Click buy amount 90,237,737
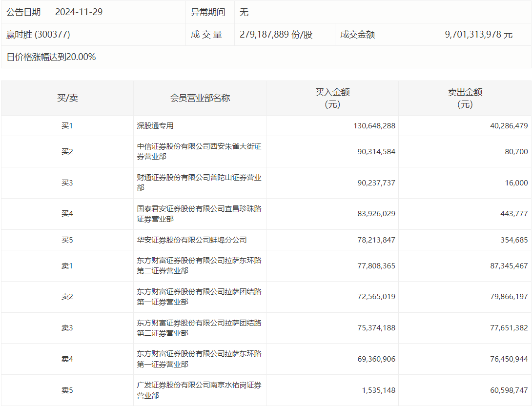The image size is (532, 407). (376, 183)
